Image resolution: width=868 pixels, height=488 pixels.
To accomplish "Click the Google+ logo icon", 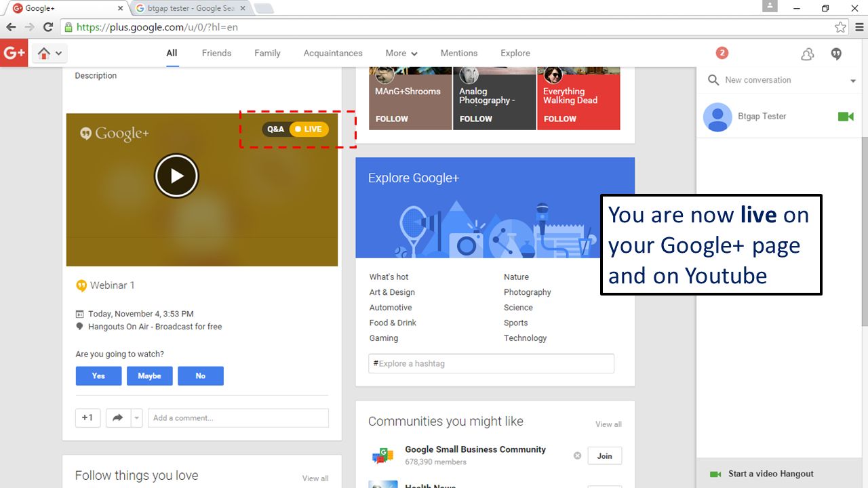I will click(14, 53).
